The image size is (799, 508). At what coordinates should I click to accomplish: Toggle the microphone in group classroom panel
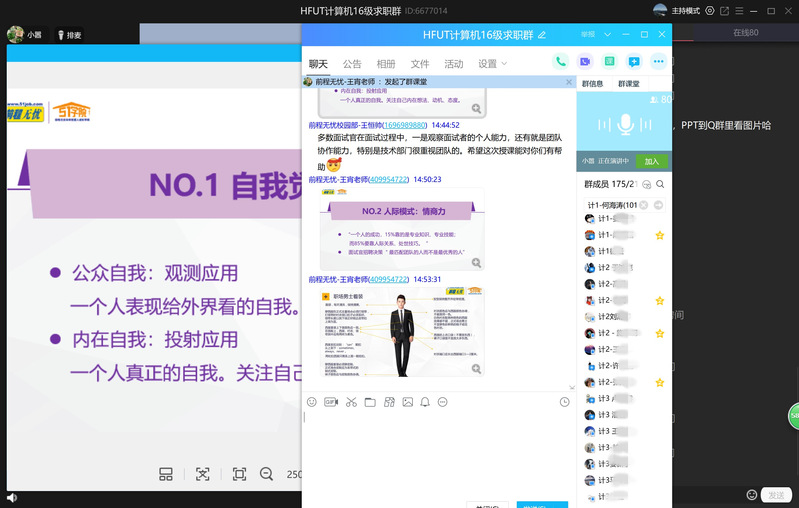626,124
